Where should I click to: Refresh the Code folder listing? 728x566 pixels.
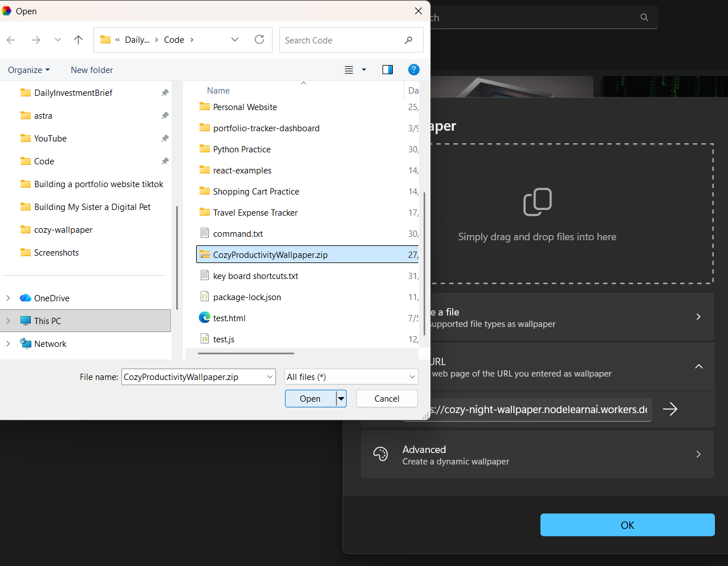[x=259, y=39]
